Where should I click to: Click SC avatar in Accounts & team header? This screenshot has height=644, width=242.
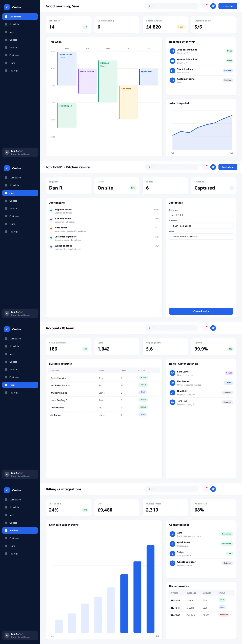[x=213, y=328]
